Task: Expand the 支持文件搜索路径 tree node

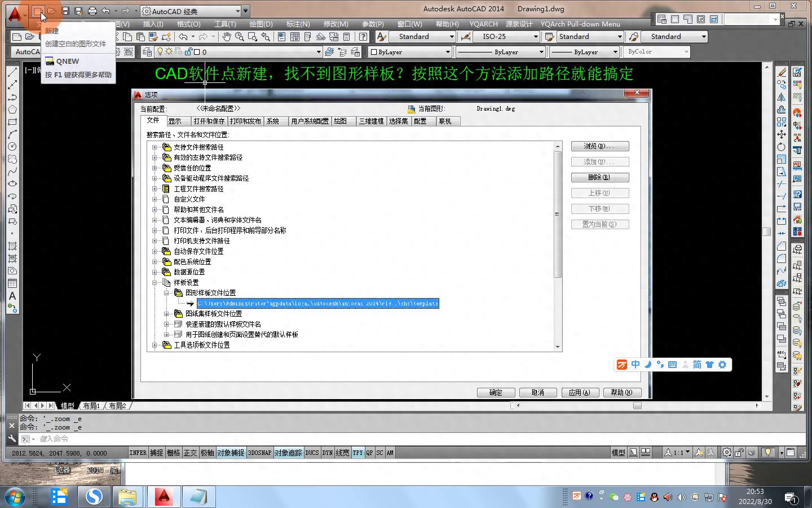Action: click(x=155, y=147)
